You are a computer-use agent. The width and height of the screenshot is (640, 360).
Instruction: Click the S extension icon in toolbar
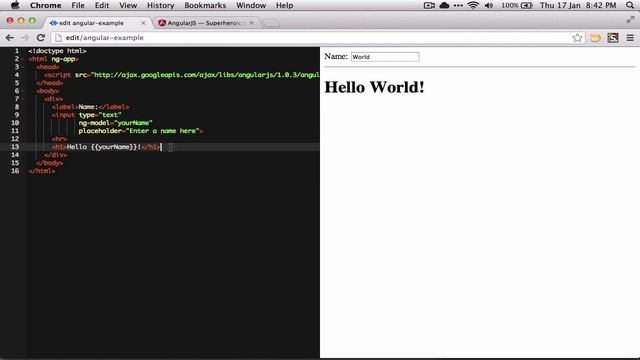point(613,38)
